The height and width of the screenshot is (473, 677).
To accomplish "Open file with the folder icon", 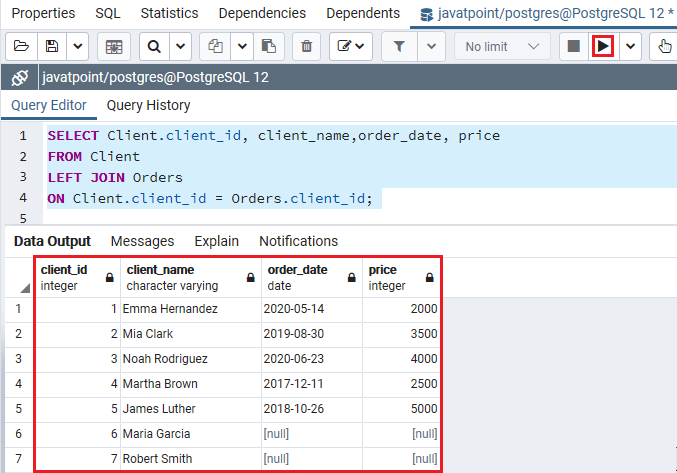I will [22, 46].
